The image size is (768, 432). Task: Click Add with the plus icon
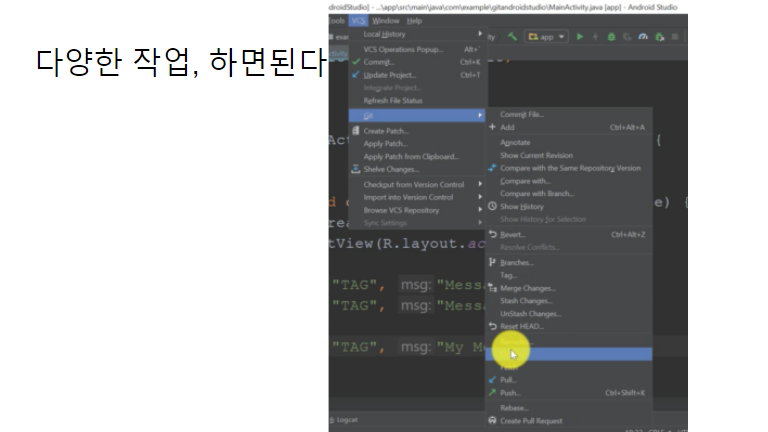point(569,127)
